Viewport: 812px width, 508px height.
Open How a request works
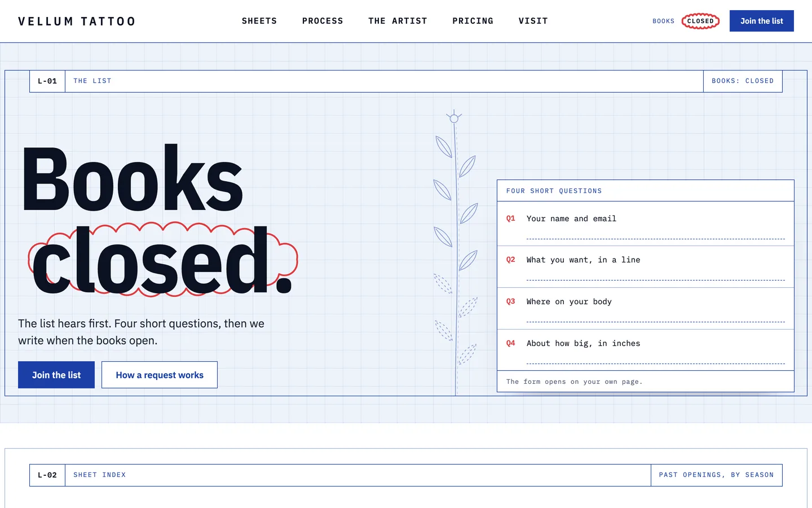coord(160,375)
